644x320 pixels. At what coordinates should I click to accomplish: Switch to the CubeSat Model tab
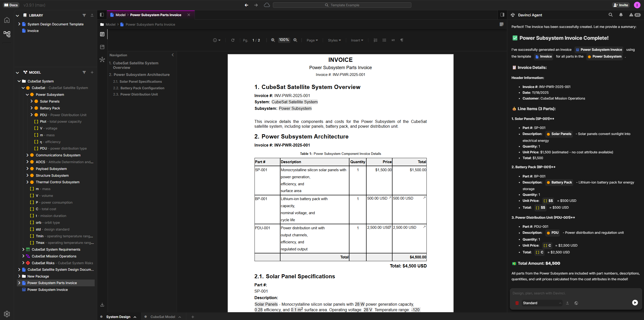pyautogui.click(x=163, y=316)
